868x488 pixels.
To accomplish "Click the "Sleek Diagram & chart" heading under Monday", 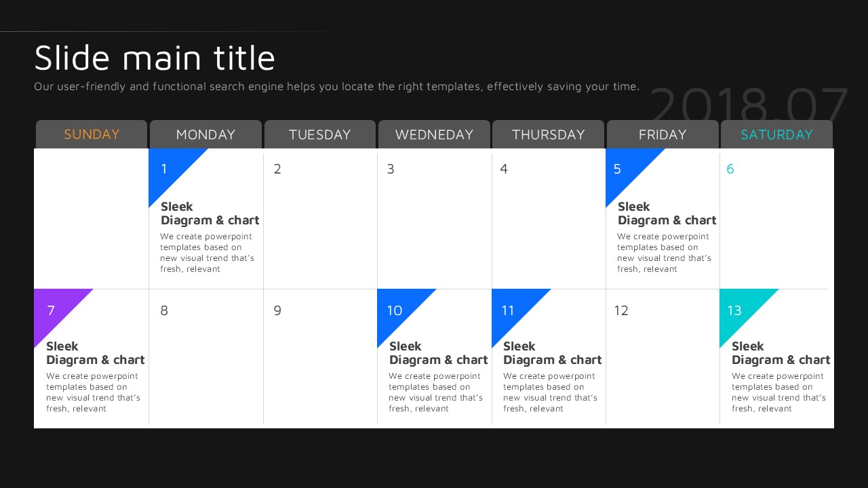I will point(210,213).
